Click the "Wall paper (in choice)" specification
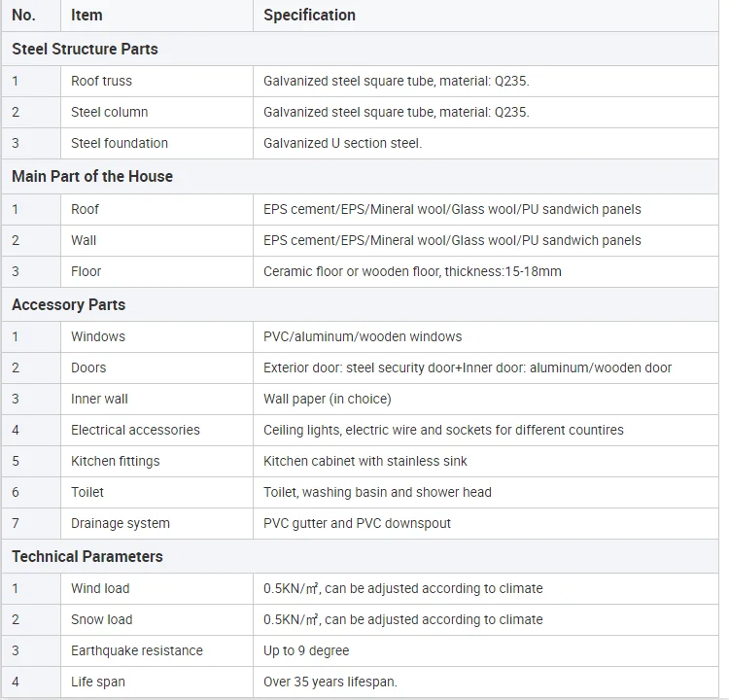 click(x=327, y=399)
